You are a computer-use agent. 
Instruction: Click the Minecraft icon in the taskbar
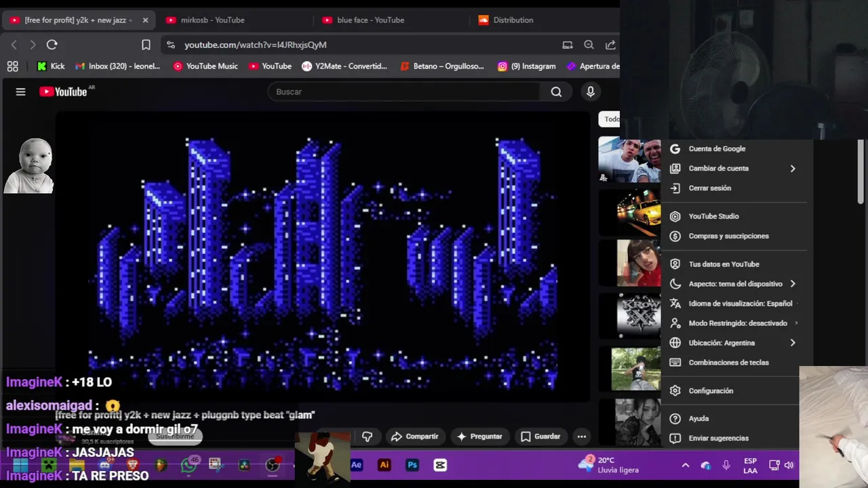(x=48, y=465)
